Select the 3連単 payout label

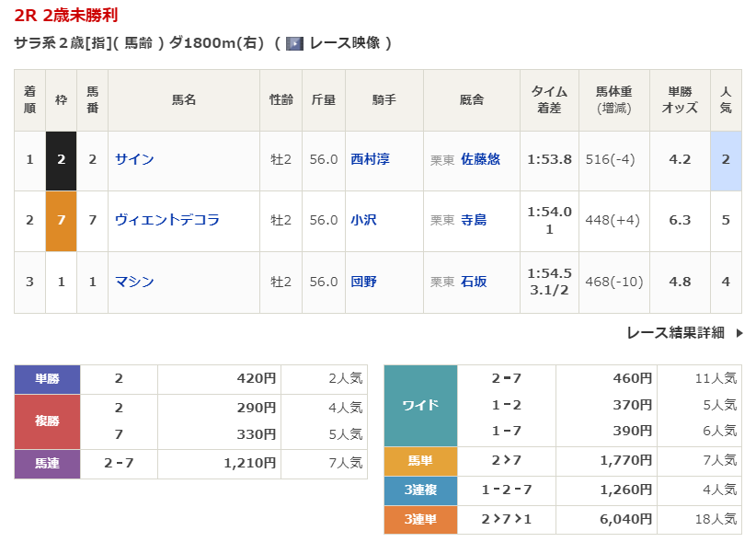pos(420,520)
